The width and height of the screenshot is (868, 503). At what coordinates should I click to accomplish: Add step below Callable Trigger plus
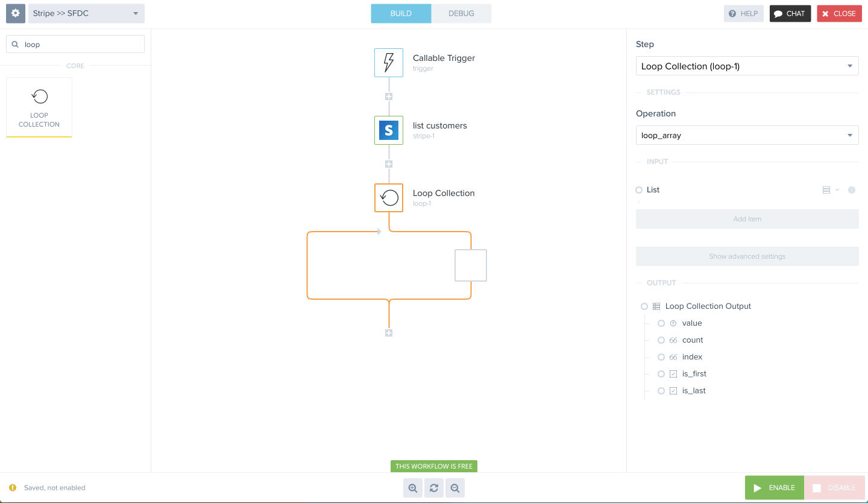click(389, 96)
